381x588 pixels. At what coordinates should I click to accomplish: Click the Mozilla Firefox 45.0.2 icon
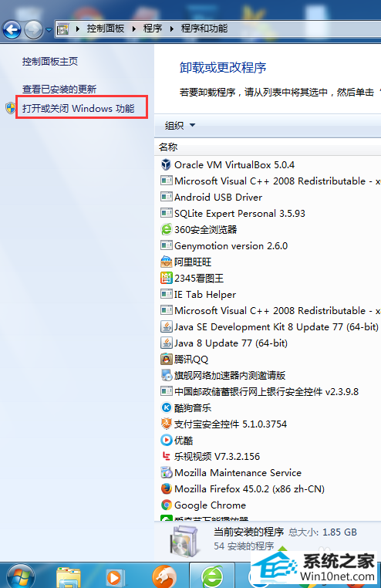coord(166,488)
